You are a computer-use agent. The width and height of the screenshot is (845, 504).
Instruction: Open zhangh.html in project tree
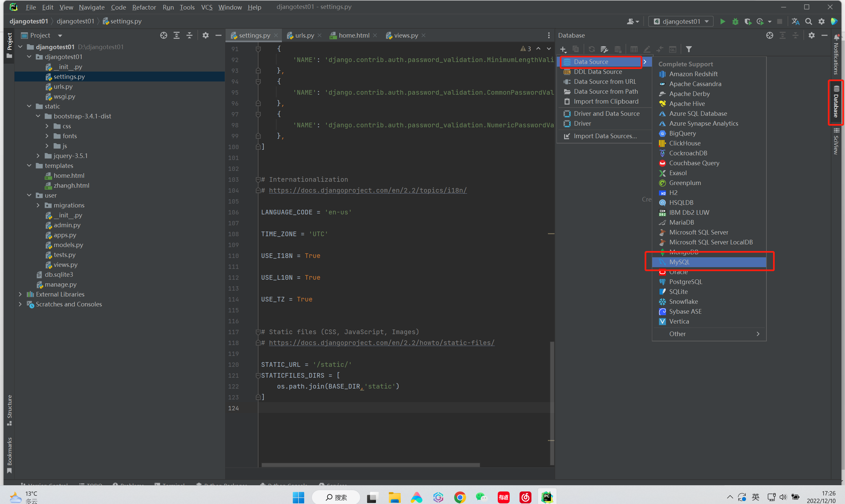point(71,186)
